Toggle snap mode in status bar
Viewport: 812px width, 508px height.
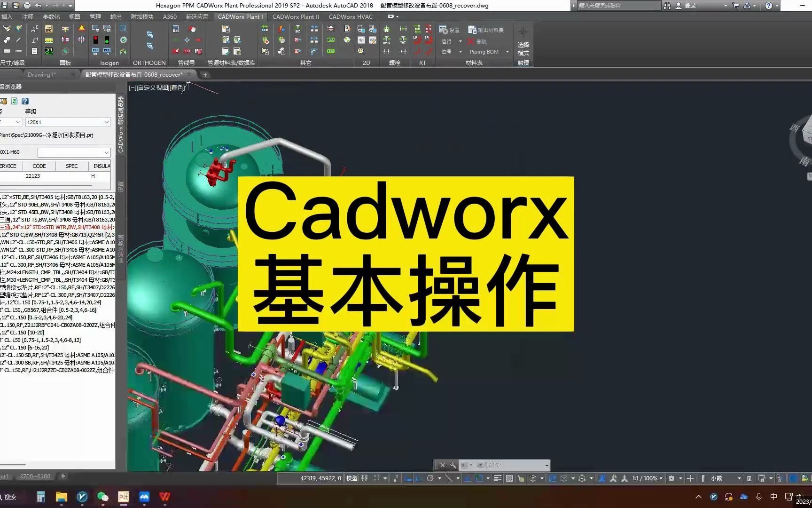(x=376, y=478)
